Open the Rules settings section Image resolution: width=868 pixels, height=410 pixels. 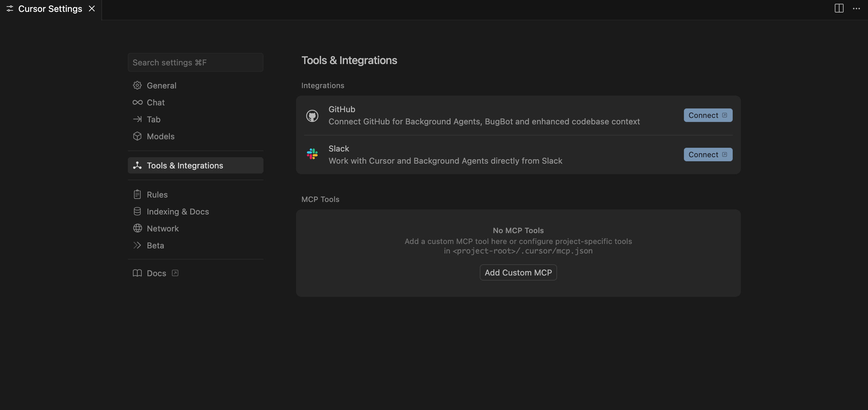point(196,194)
